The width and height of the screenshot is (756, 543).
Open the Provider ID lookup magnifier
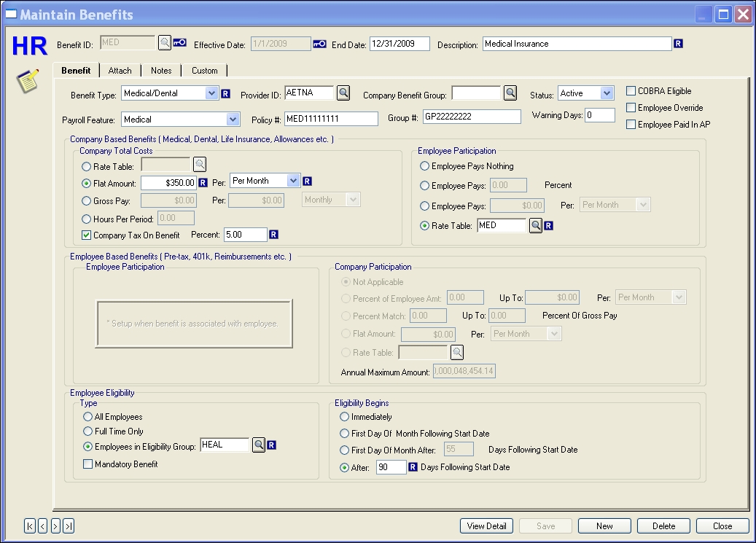[343, 93]
